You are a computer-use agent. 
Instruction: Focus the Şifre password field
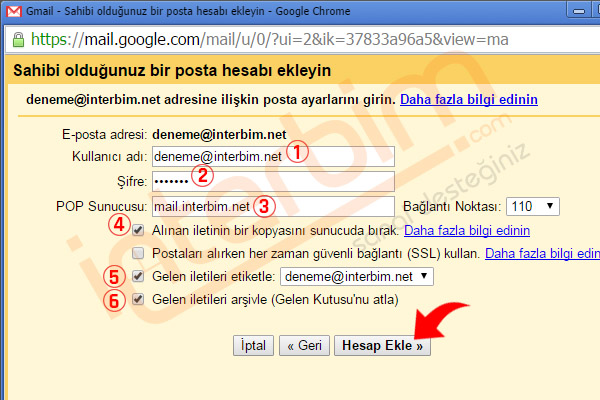pyautogui.click(x=273, y=181)
